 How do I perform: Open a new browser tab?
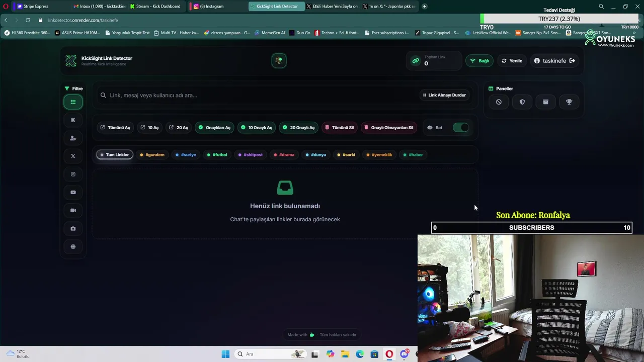point(425,7)
